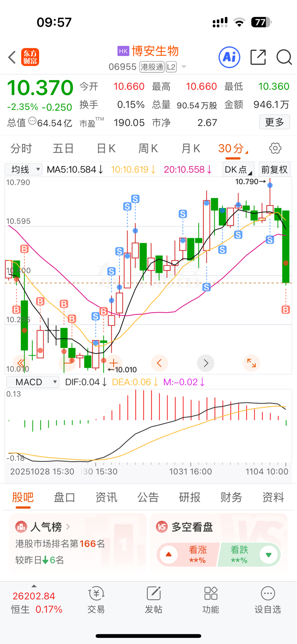Tap the VS 多空看盘 icon
The height and width of the screenshot is (644, 297).
[162, 526]
